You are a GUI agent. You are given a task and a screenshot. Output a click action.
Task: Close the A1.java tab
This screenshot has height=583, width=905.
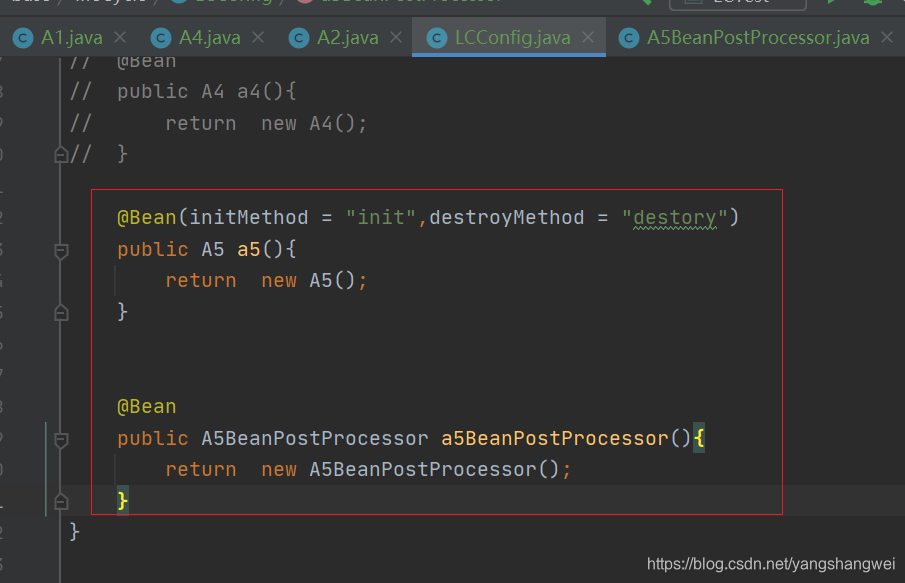pos(120,38)
